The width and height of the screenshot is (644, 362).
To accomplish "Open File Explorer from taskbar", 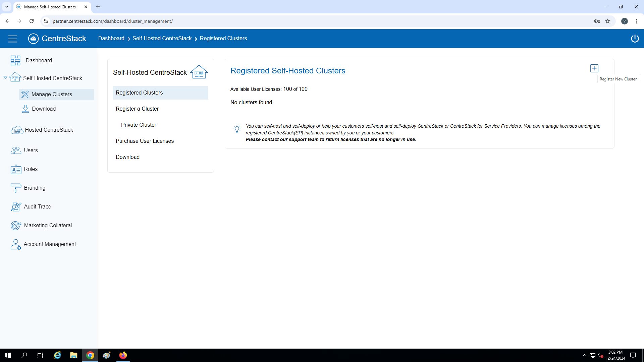I will coord(73,355).
